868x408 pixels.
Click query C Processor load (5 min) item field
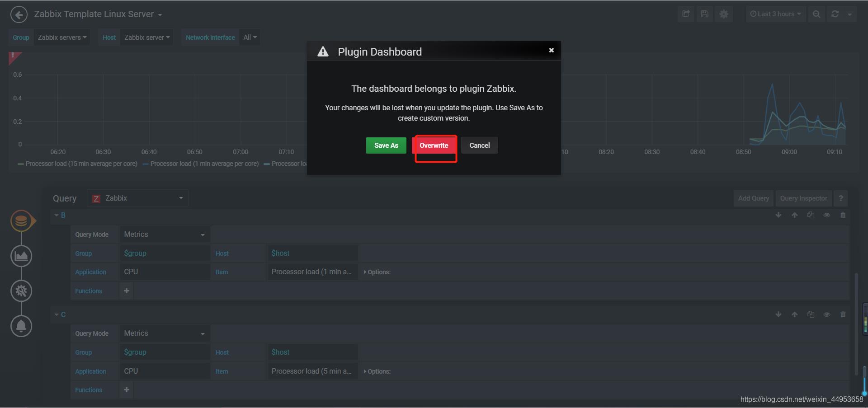[312, 371]
